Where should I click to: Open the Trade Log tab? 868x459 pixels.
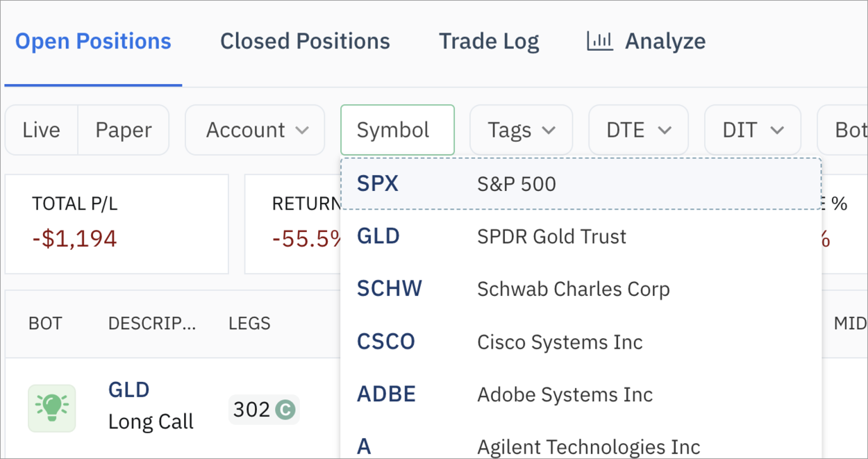[489, 41]
